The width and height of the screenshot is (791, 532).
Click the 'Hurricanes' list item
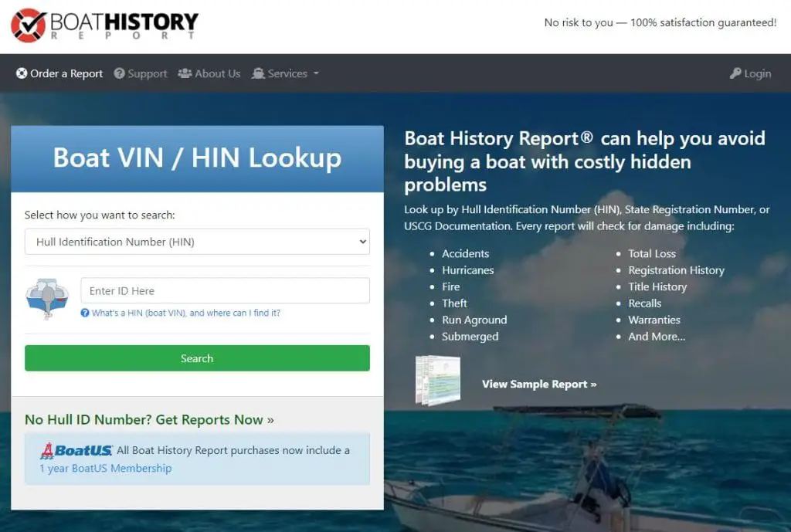(x=468, y=270)
